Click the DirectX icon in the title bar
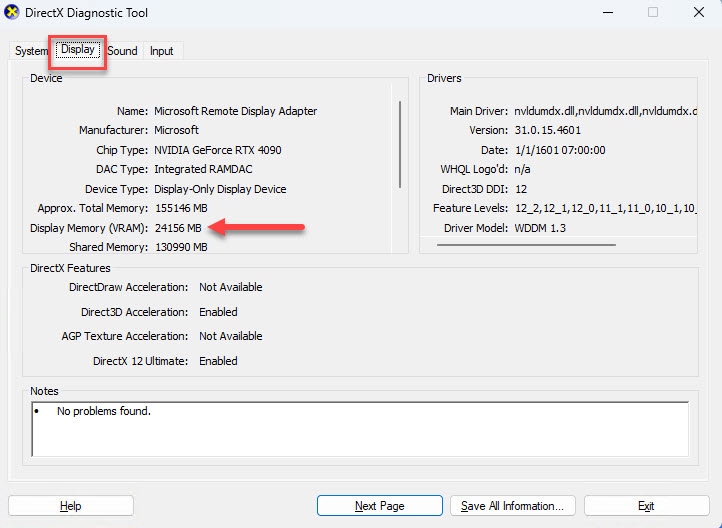Viewport: 722px width, 528px height. click(14, 13)
